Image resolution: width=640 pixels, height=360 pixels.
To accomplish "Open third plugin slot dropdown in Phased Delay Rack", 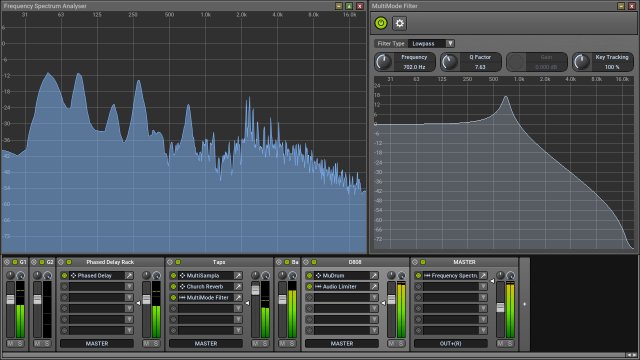I will pyautogui.click(x=129, y=298).
